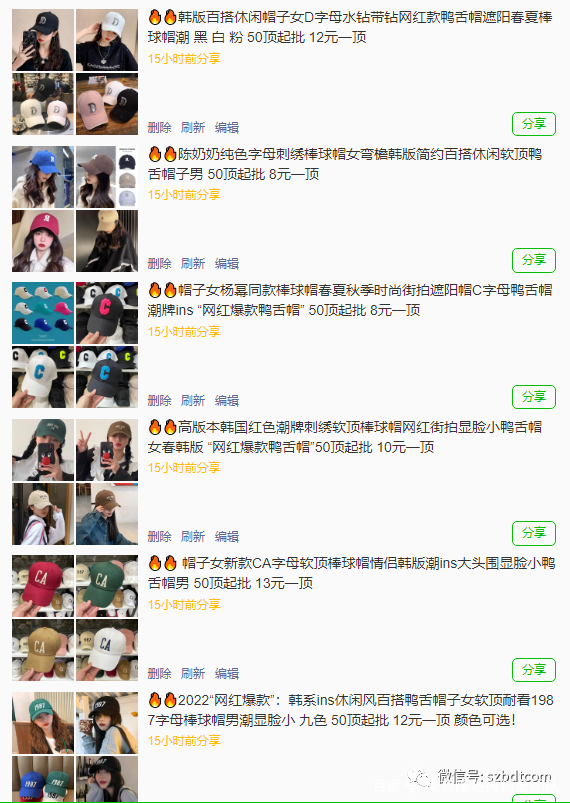View the red CA cap thumbnail
Viewport: 570px width, 803px height.
pyautogui.click(x=43, y=586)
